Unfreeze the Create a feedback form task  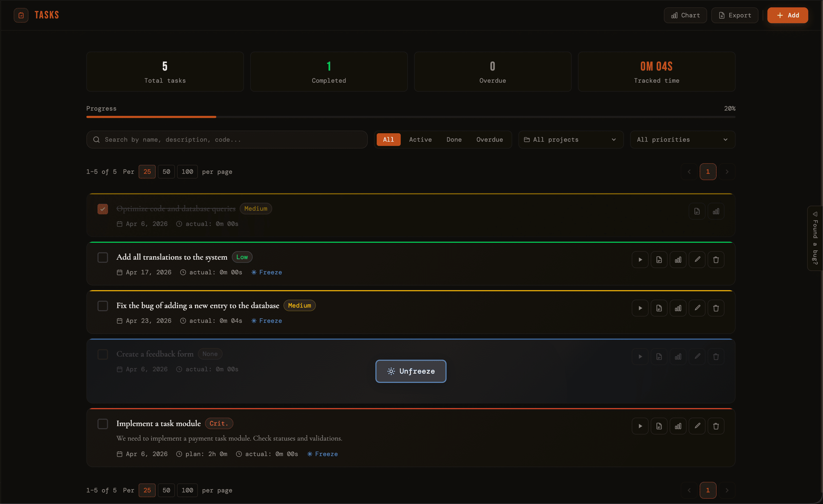pos(411,371)
